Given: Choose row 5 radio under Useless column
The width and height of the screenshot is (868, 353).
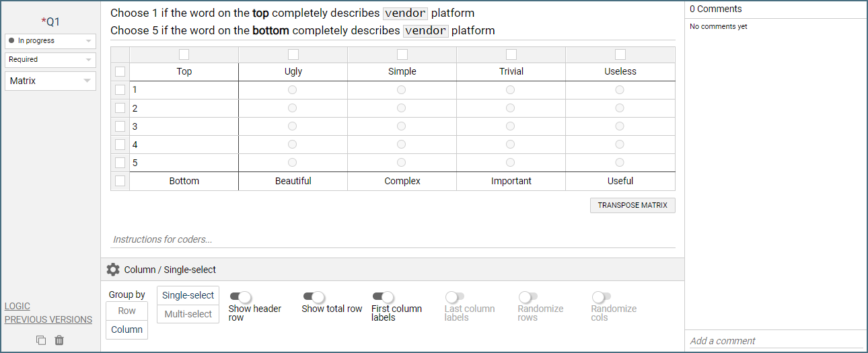Looking at the screenshot, I should pos(620,163).
